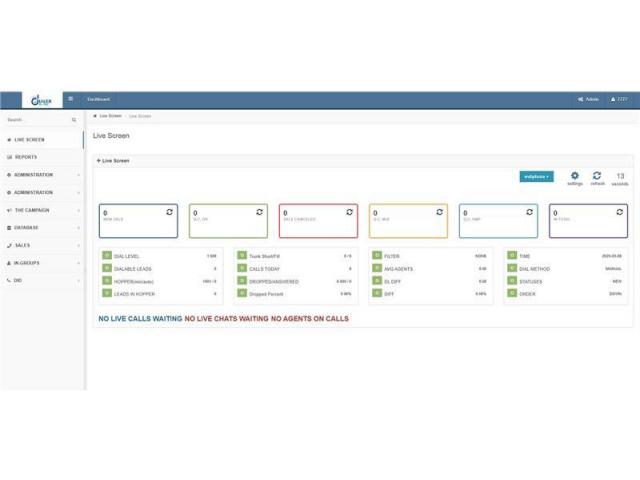
Task: Open the Admin link in top bar
Action: click(589, 99)
